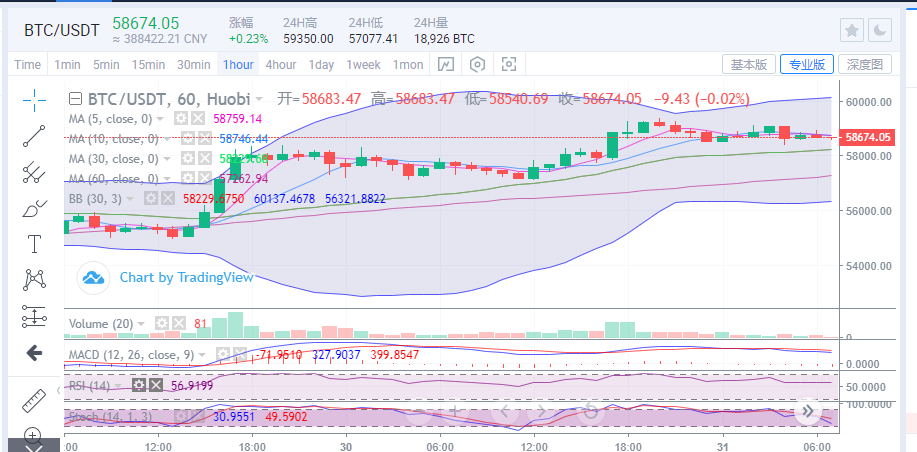Switch to 1week interval
917x452 pixels.
tap(363, 64)
